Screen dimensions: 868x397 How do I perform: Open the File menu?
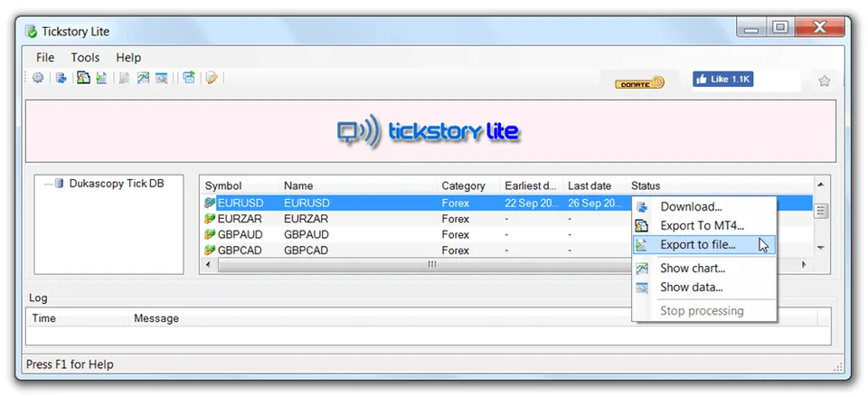[45, 58]
